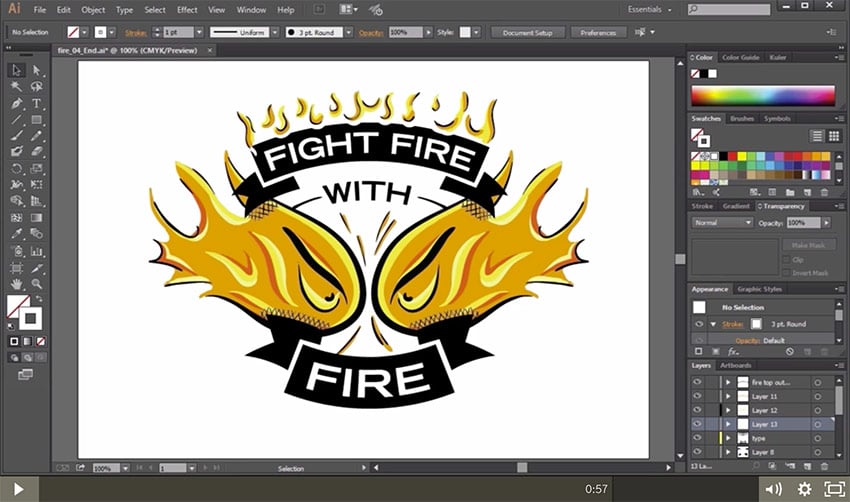Viewport: 850px width, 502px height.
Task: Select the Zoom tool in toolbox
Action: coord(37,283)
